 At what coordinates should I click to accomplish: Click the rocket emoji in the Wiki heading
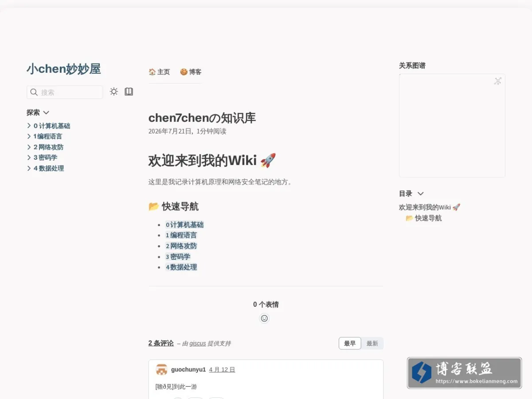click(268, 160)
